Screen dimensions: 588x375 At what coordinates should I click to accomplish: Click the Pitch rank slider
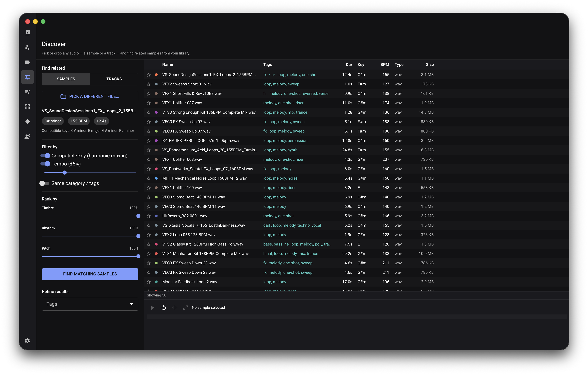pyautogui.click(x=90, y=256)
